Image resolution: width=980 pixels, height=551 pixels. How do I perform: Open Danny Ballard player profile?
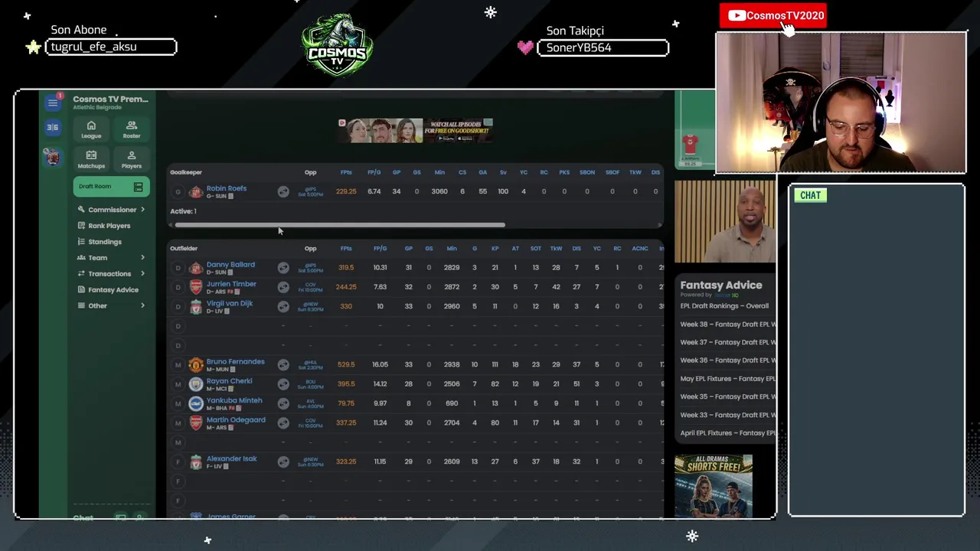[x=230, y=265]
